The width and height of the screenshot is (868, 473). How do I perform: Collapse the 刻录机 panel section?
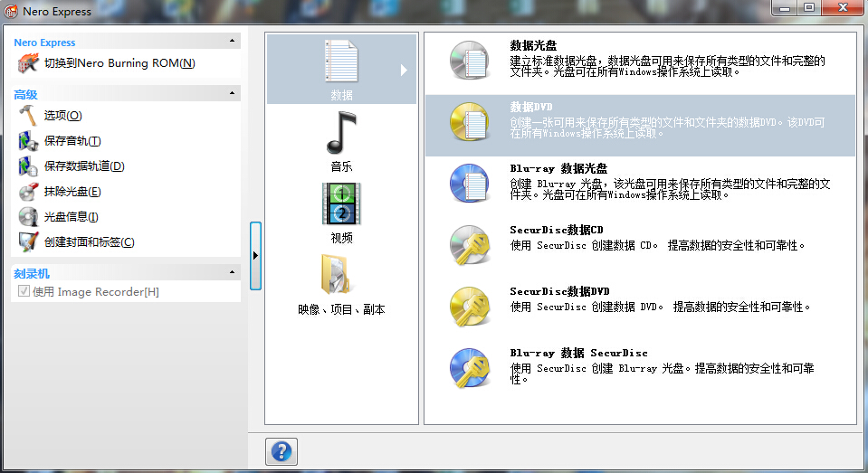point(232,272)
